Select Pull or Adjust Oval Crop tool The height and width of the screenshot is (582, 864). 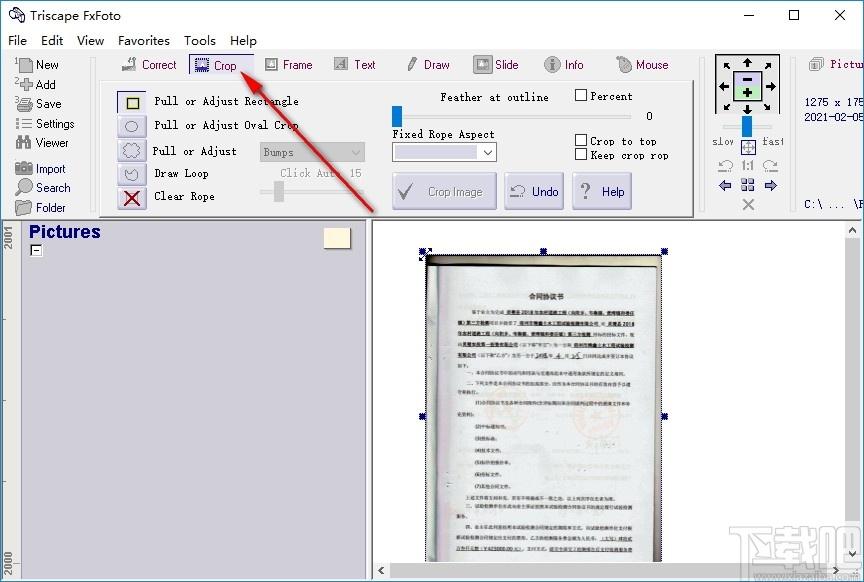[132, 126]
